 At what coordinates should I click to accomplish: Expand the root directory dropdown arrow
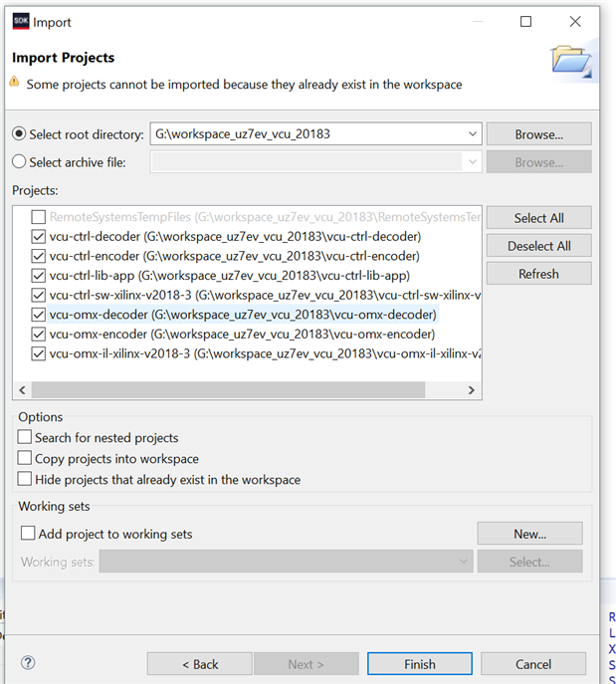tap(472, 134)
